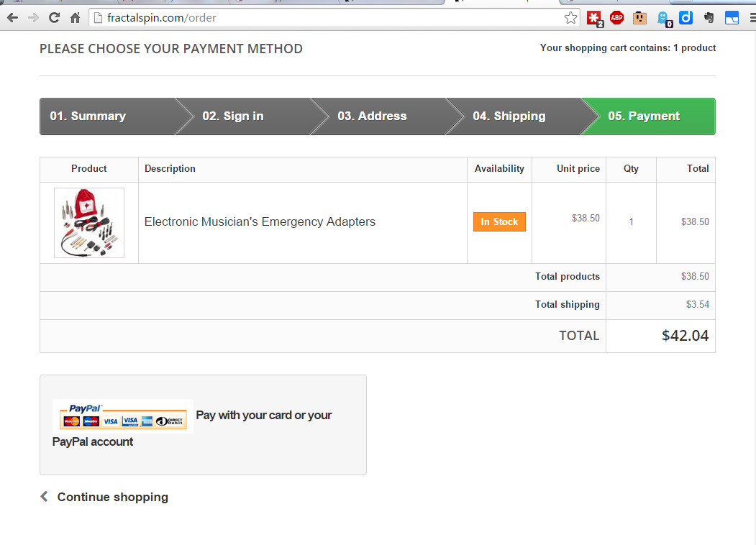Viewport: 756px width, 545px height.
Task: Return to step 04. Shipping
Action: (509, 116)
